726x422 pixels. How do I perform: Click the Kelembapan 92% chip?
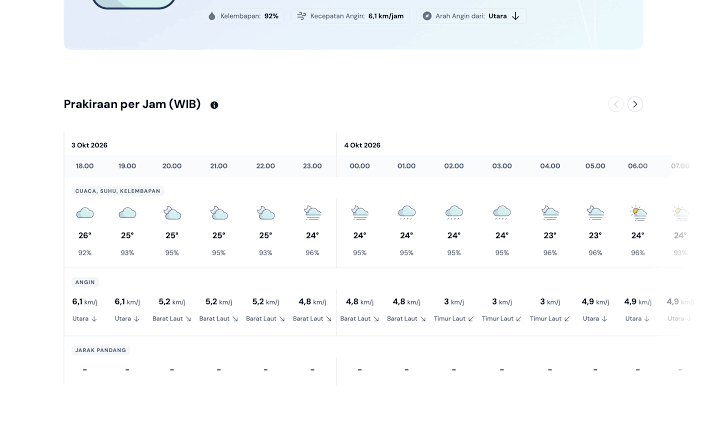click(243, 16)
